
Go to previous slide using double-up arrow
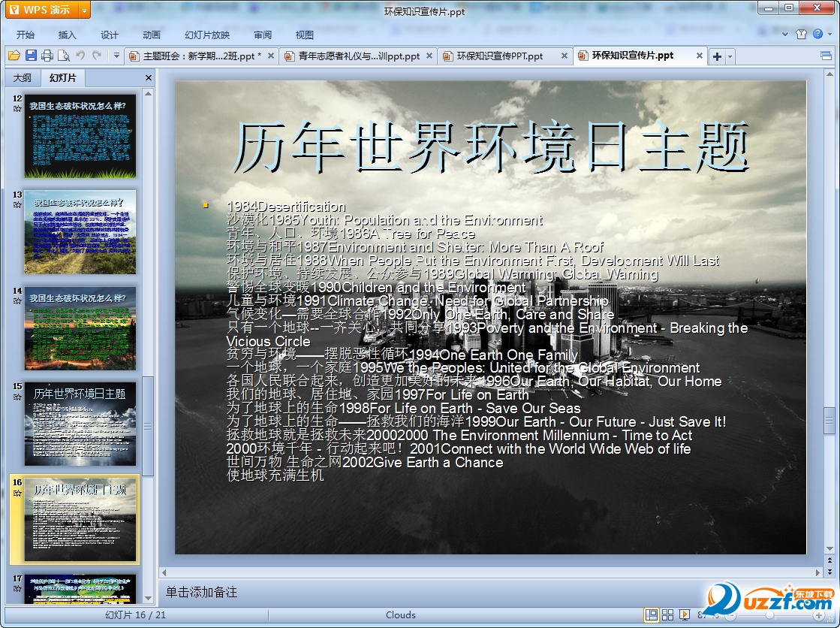click(x=829, y=560)
